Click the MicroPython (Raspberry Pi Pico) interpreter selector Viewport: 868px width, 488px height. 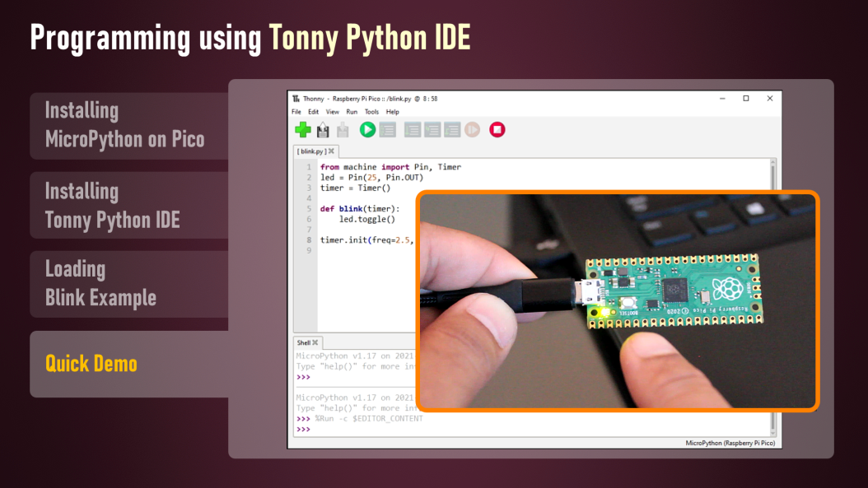(x=730, y=442)
